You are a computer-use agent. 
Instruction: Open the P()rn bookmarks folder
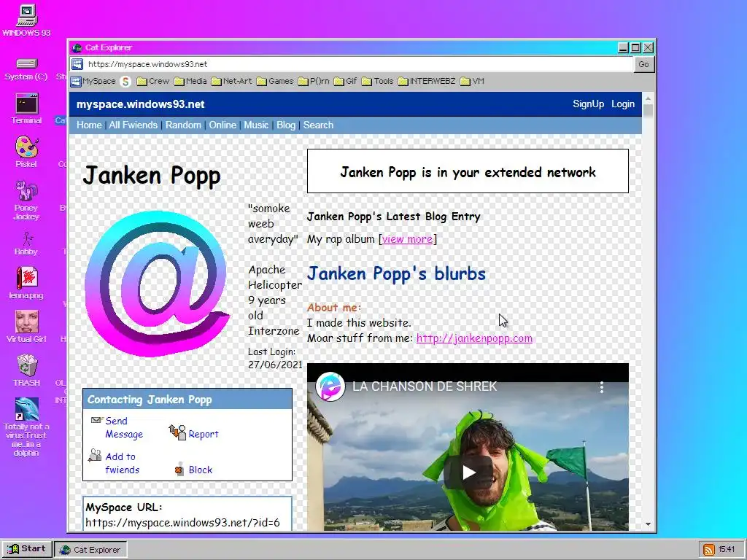[314, 81]
